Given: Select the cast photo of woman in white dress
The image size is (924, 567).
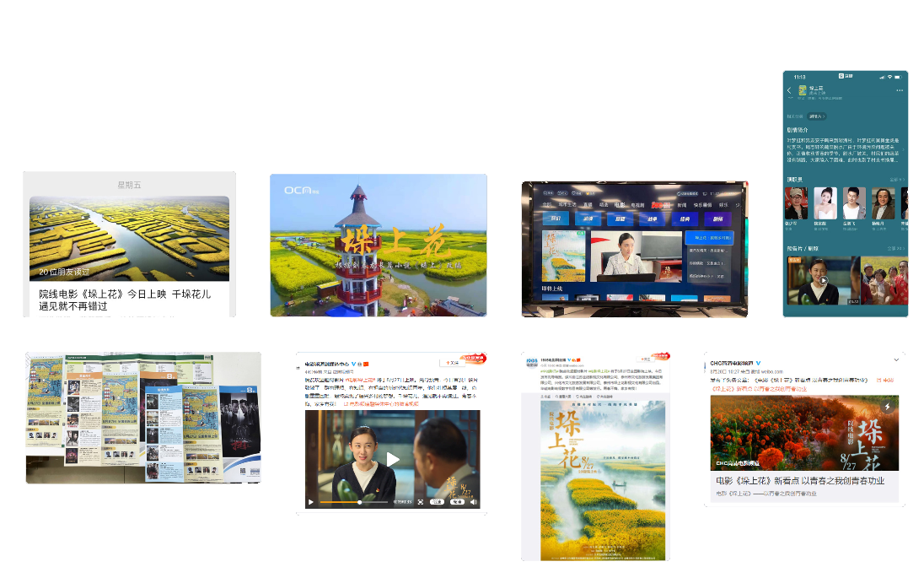Looking at the screenshot, I should [x=825, y=203].
